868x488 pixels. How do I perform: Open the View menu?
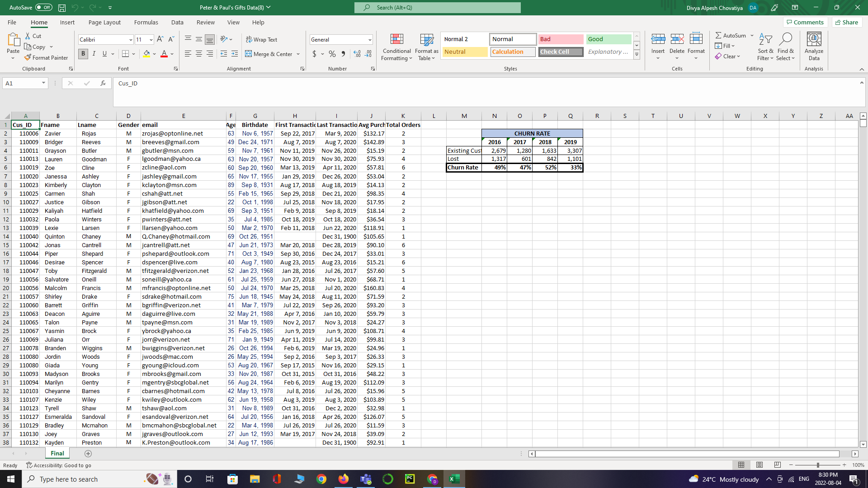pos(233,22)
